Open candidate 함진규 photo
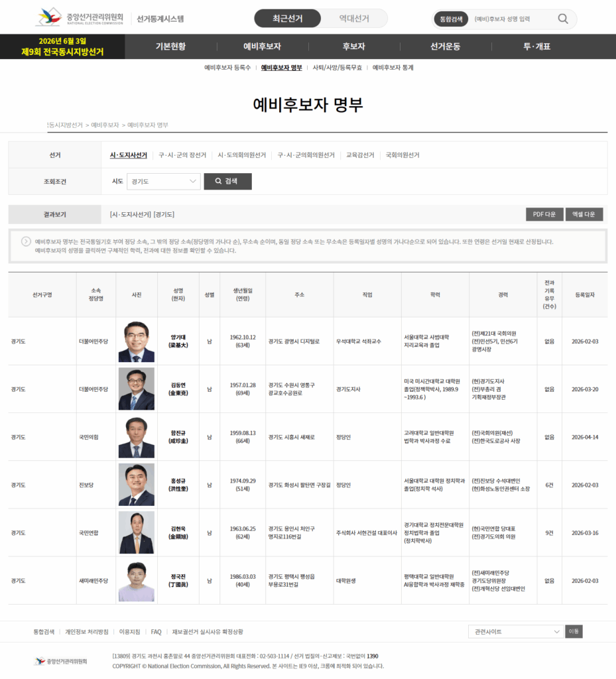This screenshot has height=679, width=616. point(137,437)
